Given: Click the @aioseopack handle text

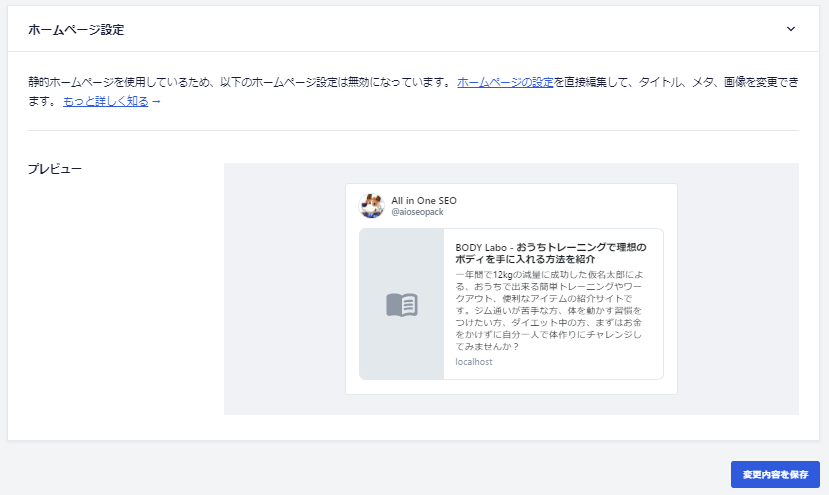Looking at the screenshot, I should 417,212.
